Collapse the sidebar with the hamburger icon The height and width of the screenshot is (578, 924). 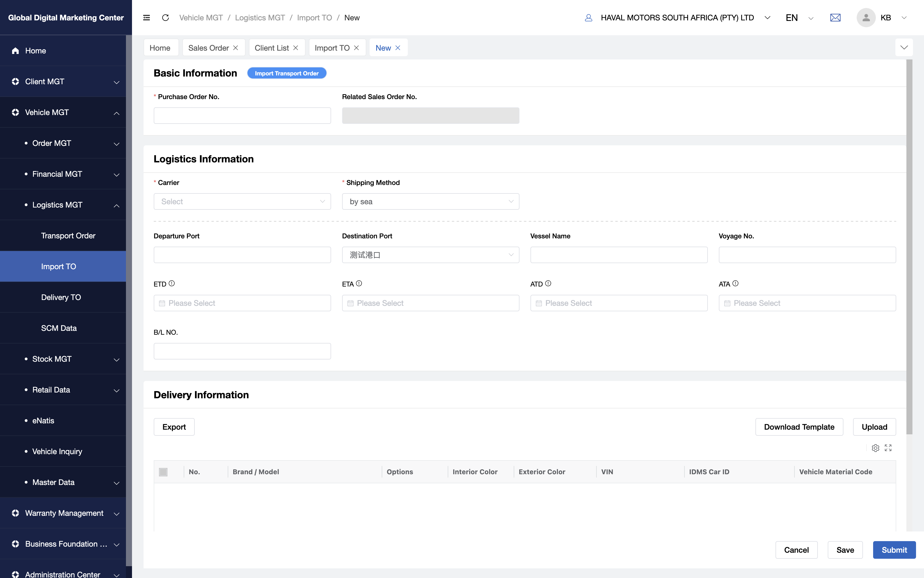point(146,18)
